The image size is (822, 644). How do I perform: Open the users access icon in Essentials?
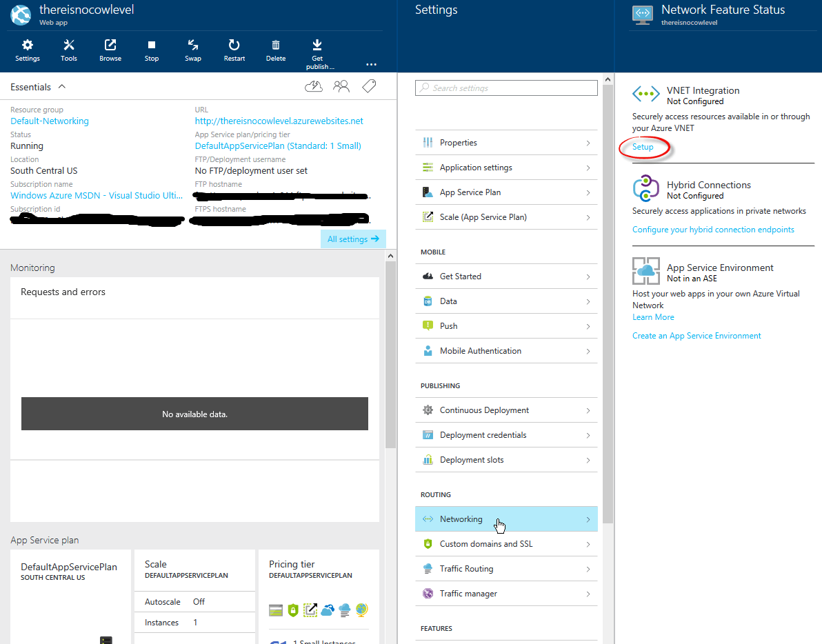341,86
